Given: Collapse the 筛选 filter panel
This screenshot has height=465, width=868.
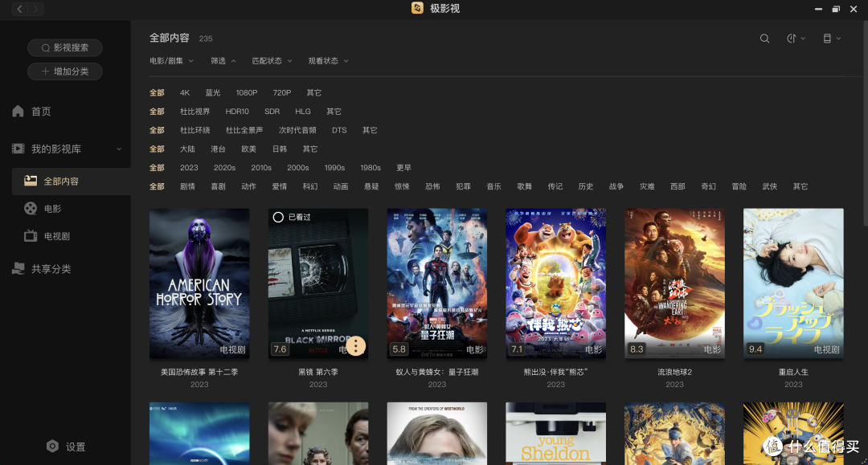Looking at the screenshot, I should [223, 61].
